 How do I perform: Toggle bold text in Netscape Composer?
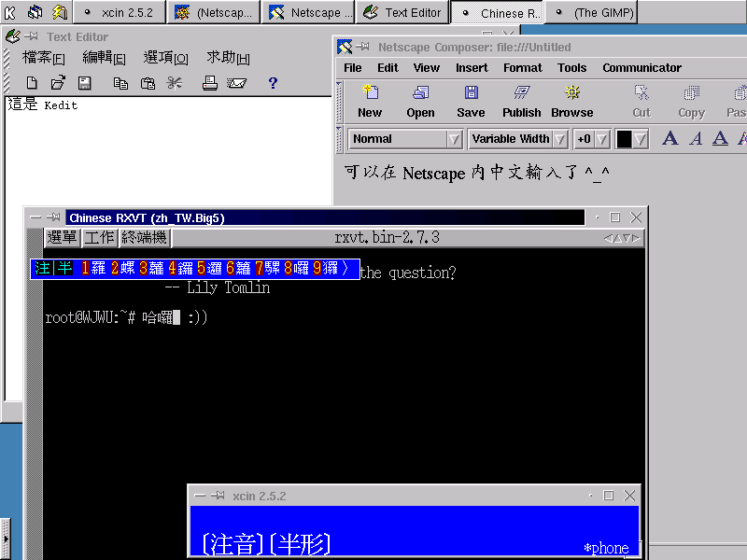pos(670,138)
